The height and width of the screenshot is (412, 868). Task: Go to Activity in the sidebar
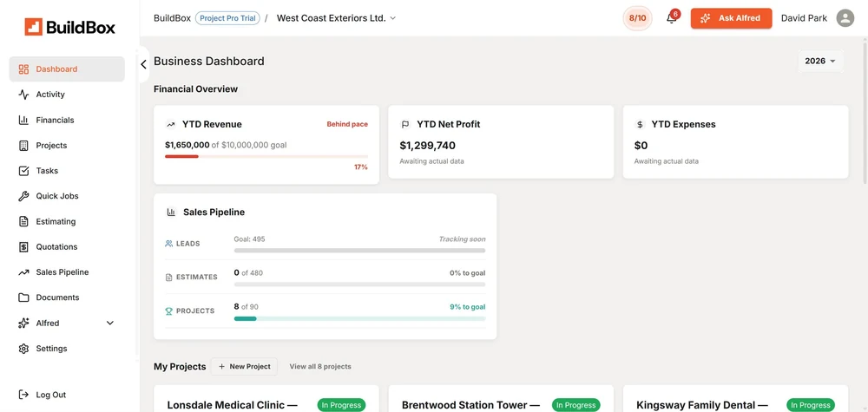[67, 95]
